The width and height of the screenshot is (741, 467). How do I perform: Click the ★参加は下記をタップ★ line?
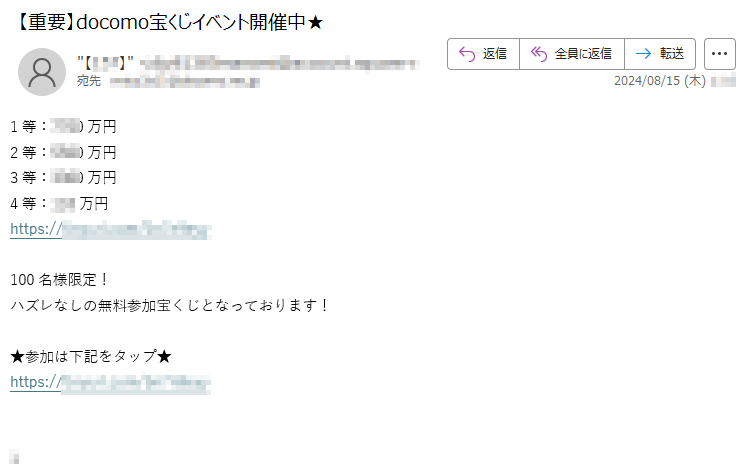90,356
